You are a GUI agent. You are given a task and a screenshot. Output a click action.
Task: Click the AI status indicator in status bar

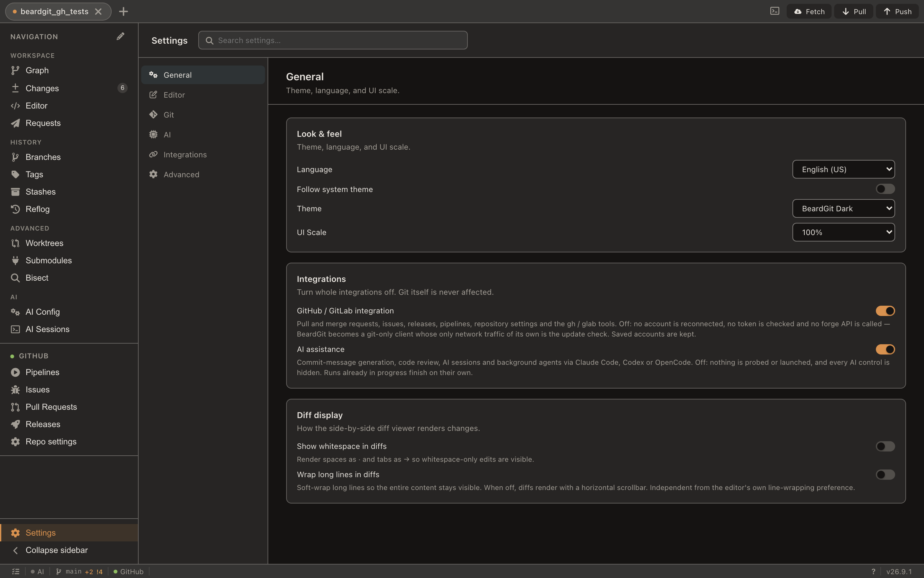coord(38,572)
